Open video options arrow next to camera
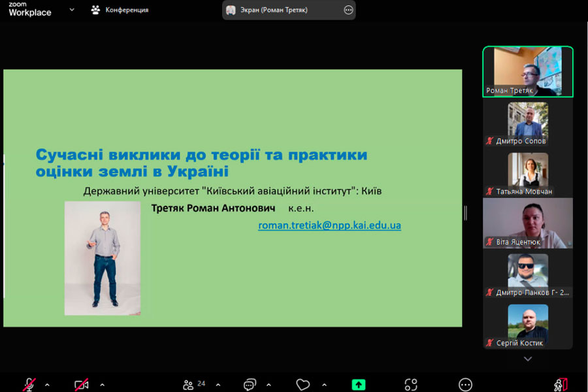588x392 pixels. pyautogui.click(x=102, y=385)
